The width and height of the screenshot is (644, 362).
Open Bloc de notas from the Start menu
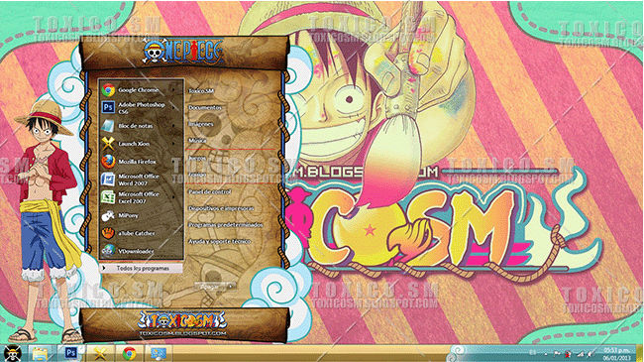[141, 126]
